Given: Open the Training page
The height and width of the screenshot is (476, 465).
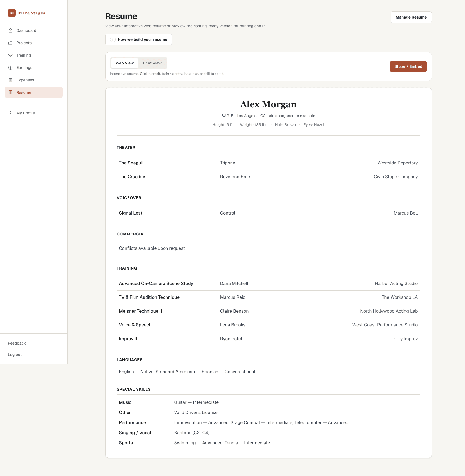Looking at the screenshot, I should [x=33, y=55].
